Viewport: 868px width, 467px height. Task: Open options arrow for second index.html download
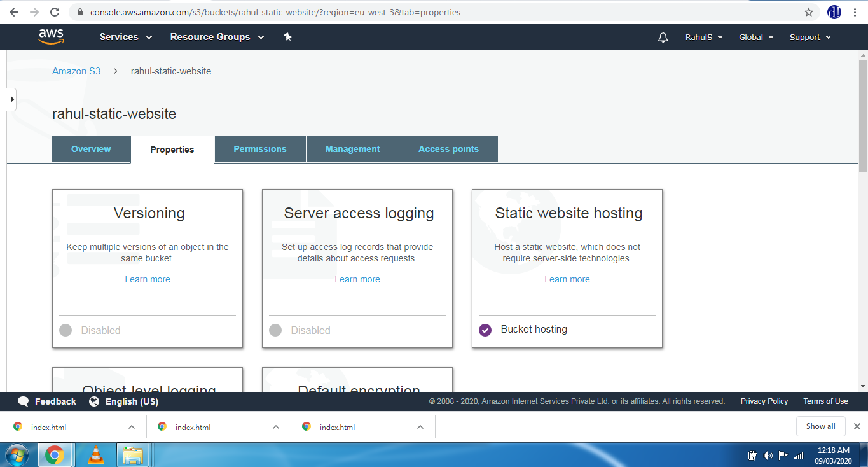276,427
